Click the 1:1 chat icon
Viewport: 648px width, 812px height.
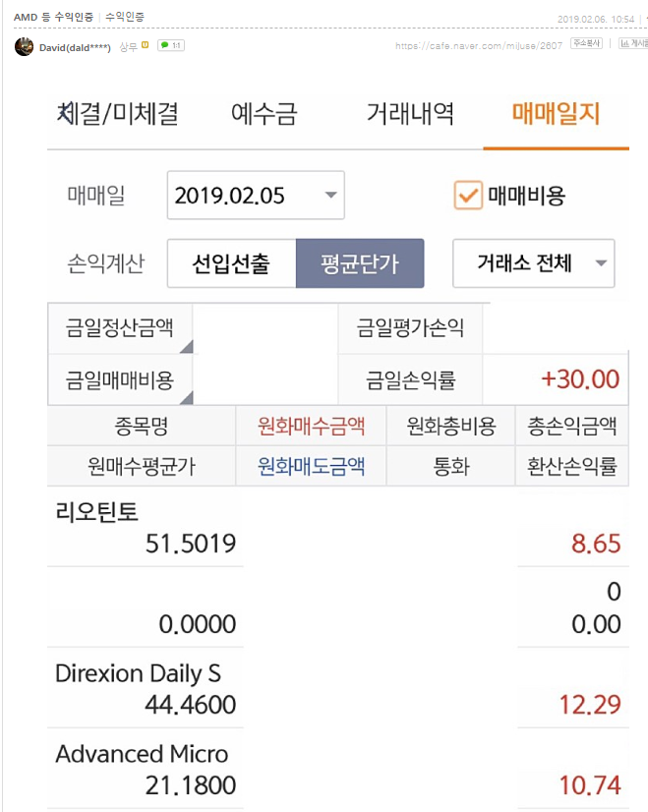point(171,45)
